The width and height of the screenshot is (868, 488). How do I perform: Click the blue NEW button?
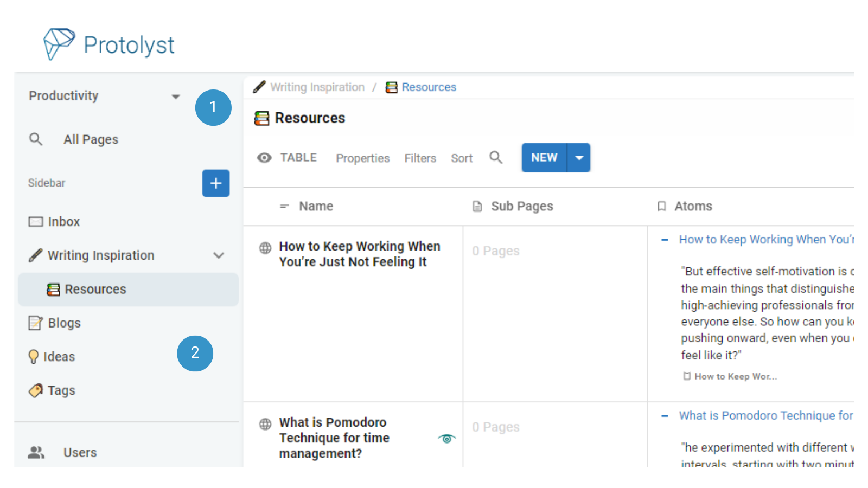[543, 157]
